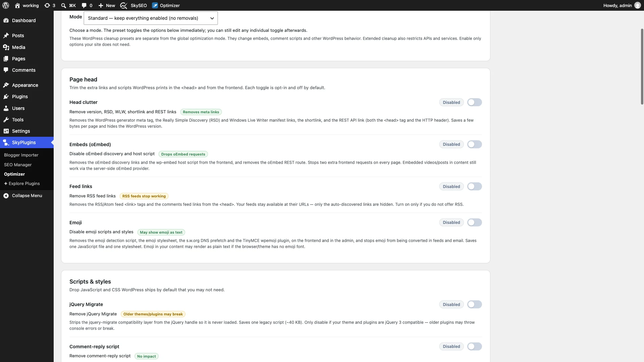
Task: Toggle the Comment-reply script switch
Action: 474,347
